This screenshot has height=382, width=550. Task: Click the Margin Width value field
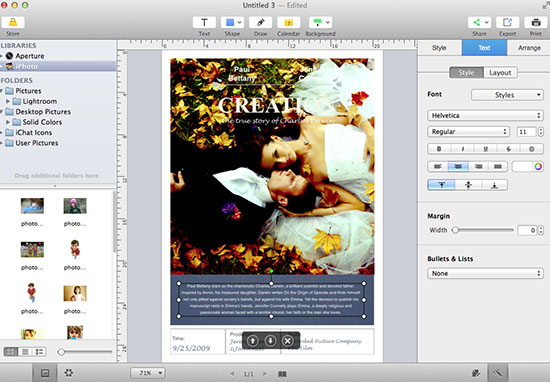[x=527, y=230]
